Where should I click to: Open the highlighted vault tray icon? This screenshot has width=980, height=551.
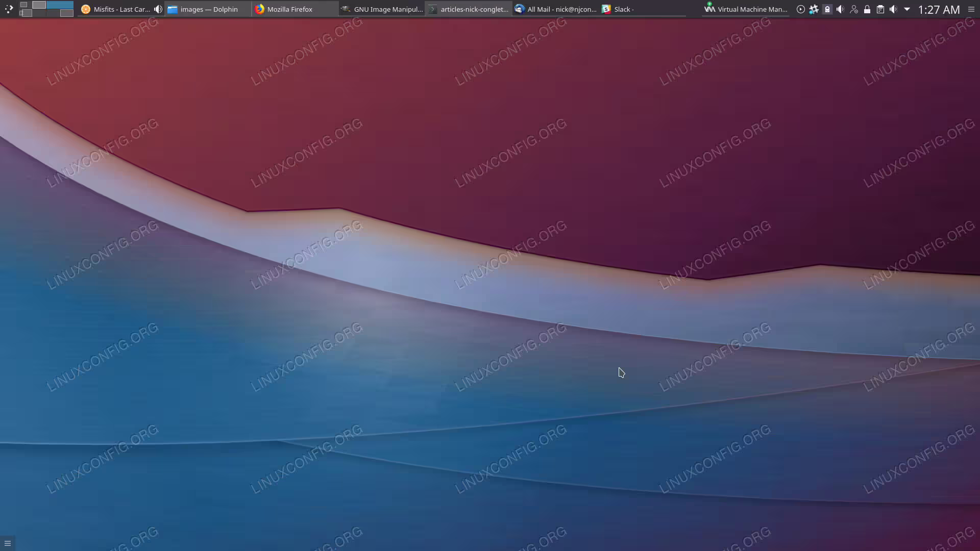(827, 9)
